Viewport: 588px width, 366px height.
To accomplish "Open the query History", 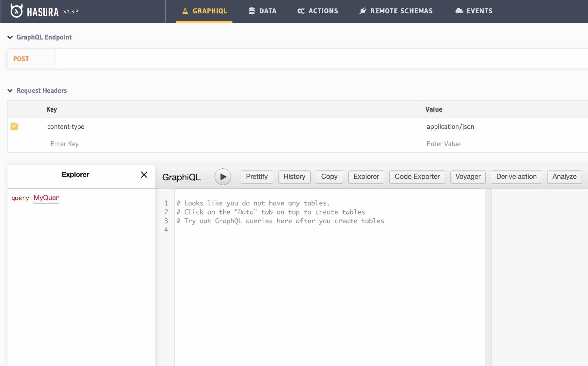I will tap(294, 177).
